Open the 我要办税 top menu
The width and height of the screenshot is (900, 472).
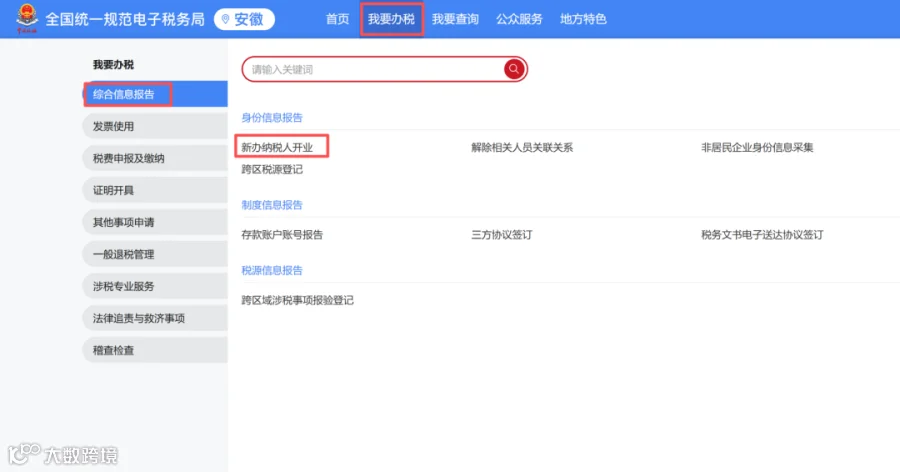point(391,19)
